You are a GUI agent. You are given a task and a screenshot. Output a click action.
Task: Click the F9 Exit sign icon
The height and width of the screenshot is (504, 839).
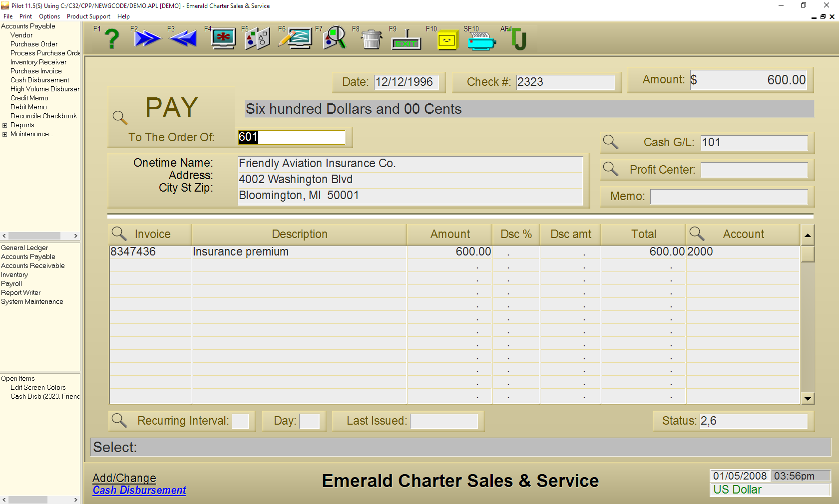(406, 40)
